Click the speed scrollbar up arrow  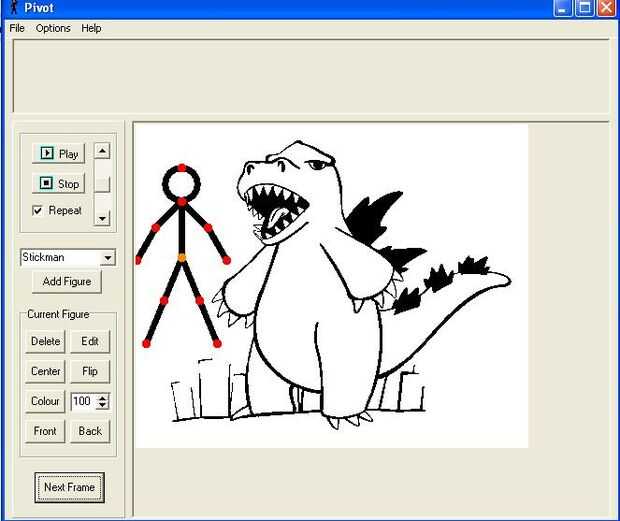(x=102, y=151)
